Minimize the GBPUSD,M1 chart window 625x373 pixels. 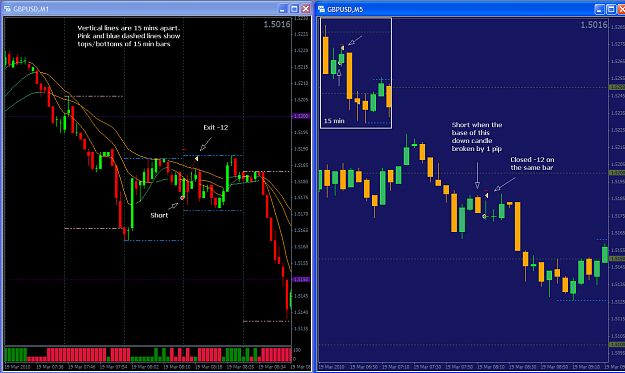(x=282, y=9)
